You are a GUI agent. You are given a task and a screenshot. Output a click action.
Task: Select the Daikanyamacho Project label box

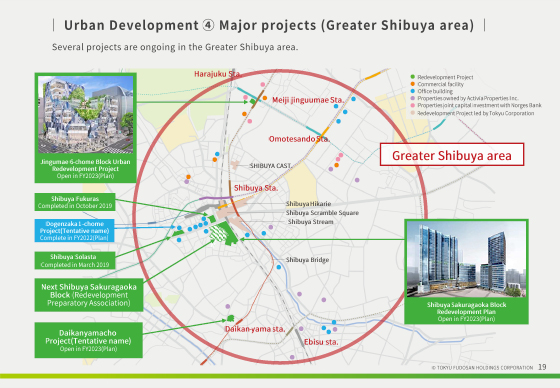[x=89, y=340]
